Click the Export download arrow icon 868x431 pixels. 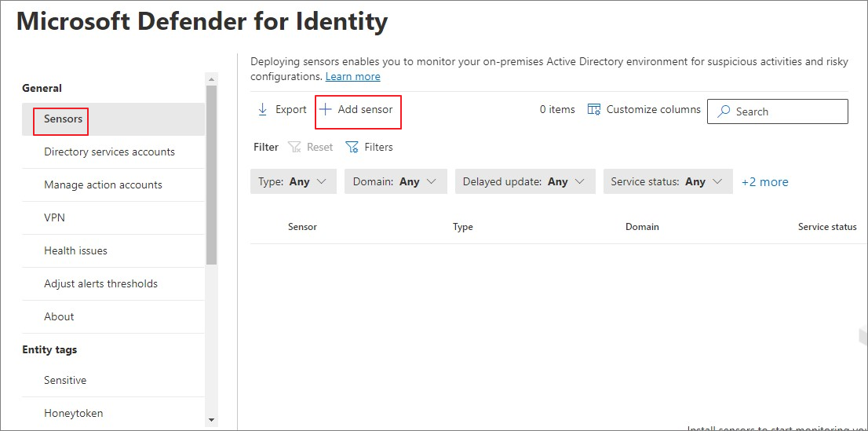tap(263, 110)
